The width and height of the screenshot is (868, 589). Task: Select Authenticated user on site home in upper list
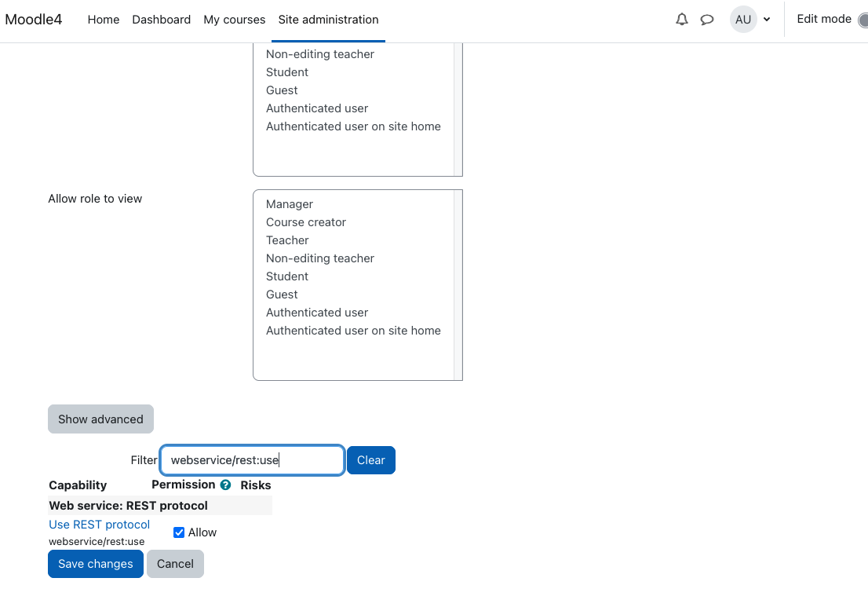(354, 126)
